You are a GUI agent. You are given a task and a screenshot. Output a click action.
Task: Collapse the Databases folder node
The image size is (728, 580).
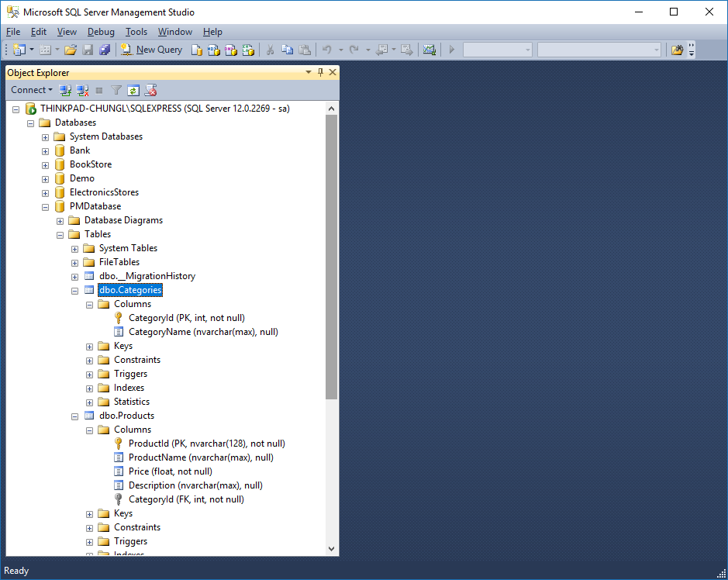pos(31,123)
